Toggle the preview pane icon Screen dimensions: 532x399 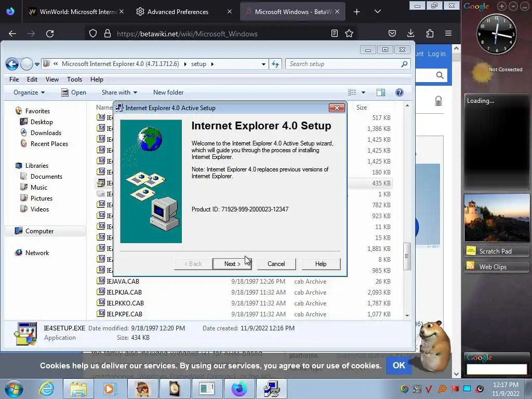[x=381, y=92]
